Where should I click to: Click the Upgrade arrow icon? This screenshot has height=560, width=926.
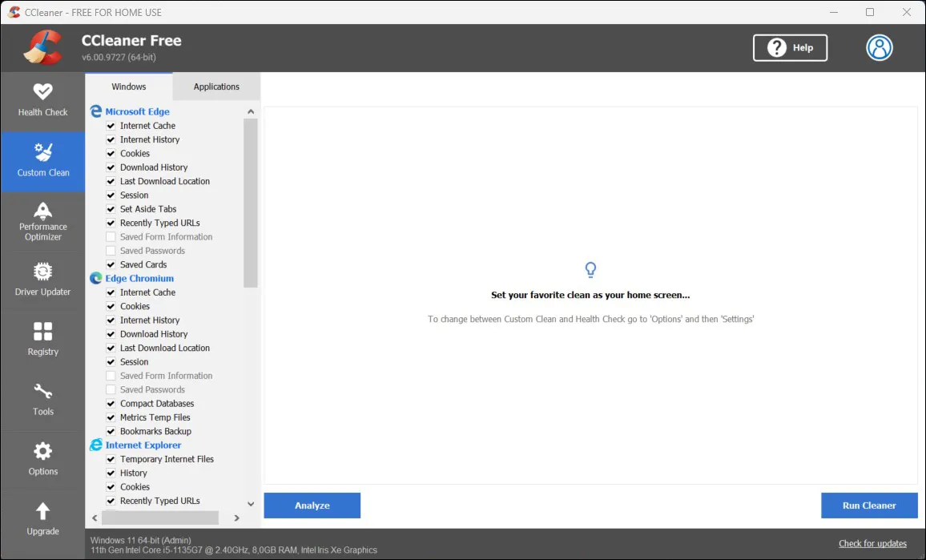click(x=43, y=511)
